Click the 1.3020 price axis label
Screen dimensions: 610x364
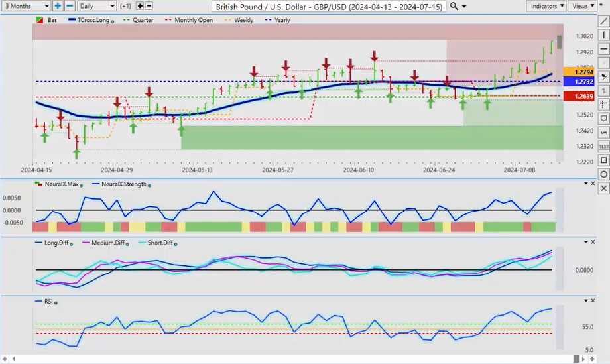coord(584,36)
